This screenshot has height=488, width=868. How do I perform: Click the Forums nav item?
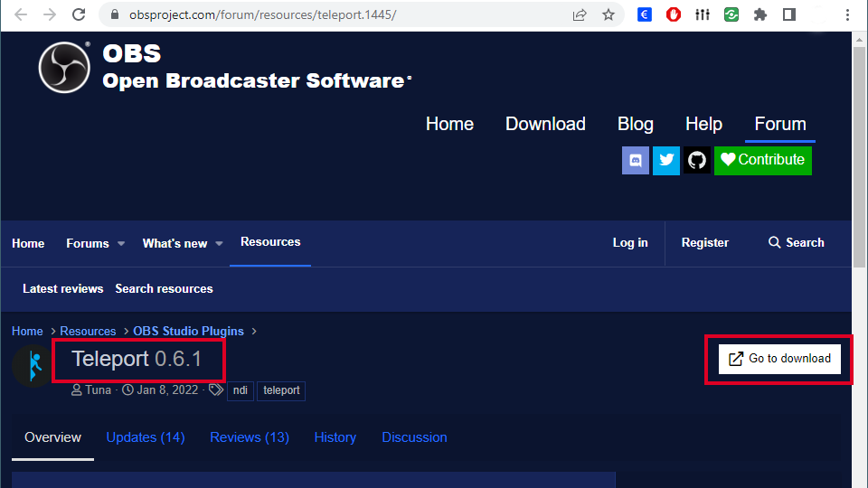point(88,243)
